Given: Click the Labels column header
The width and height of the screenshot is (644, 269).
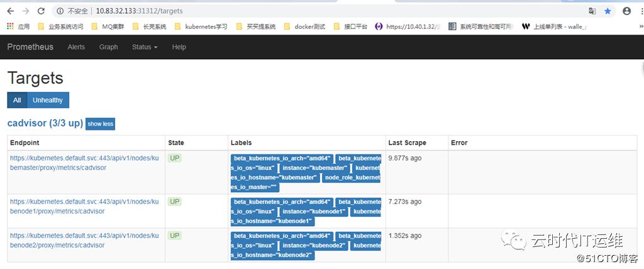Looking at the screenshot, I should (x=241, y=143).
